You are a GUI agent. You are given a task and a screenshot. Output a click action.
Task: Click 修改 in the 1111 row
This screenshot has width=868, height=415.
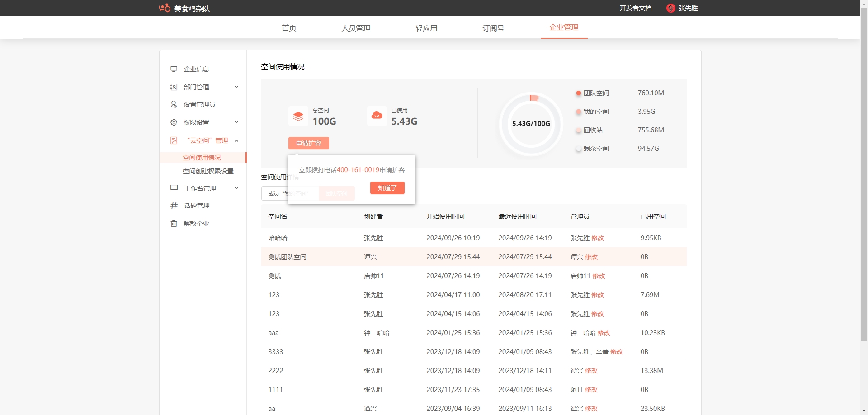coord(591,390)
